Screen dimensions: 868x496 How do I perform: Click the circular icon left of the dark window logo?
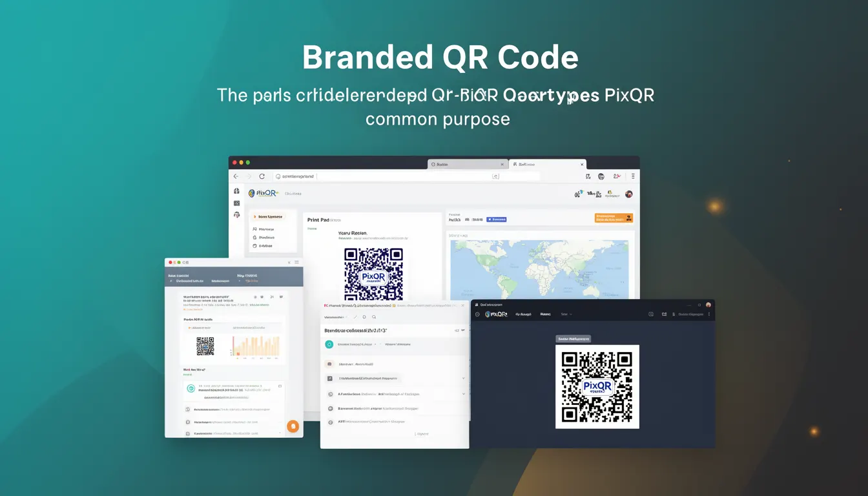click(478, 315)
